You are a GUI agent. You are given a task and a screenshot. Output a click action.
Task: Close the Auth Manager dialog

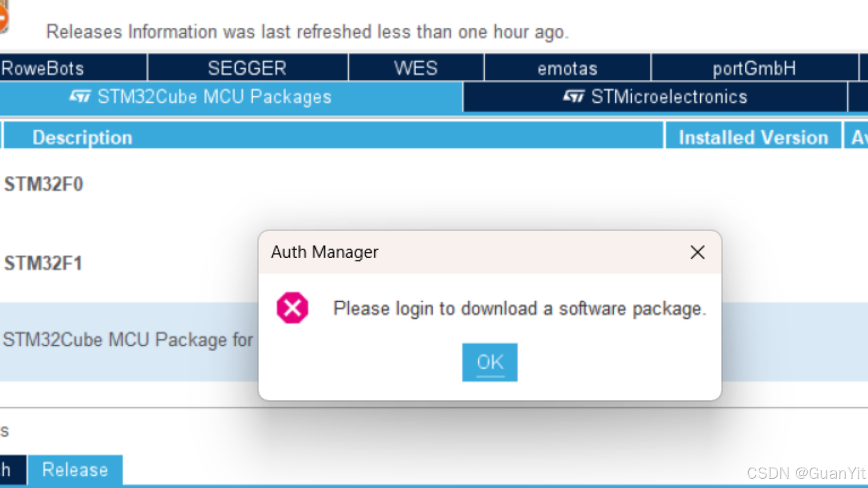pos(697,252)
